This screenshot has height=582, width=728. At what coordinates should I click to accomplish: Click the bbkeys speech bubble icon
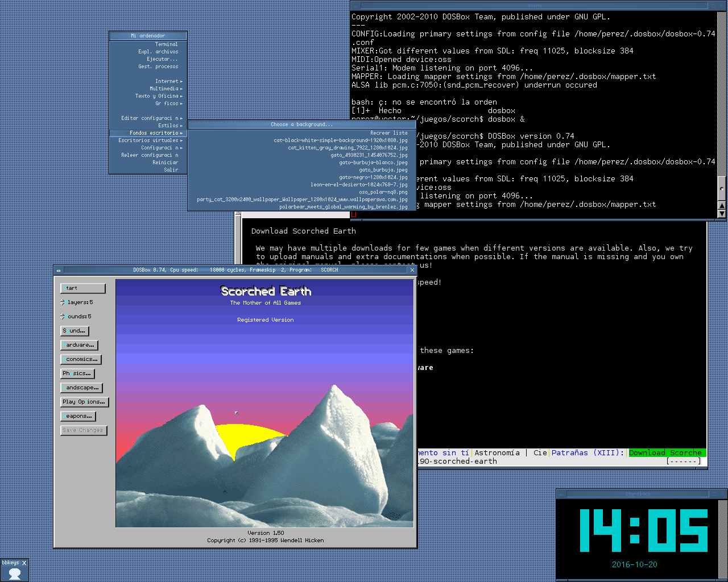click(x=15, y=574)
